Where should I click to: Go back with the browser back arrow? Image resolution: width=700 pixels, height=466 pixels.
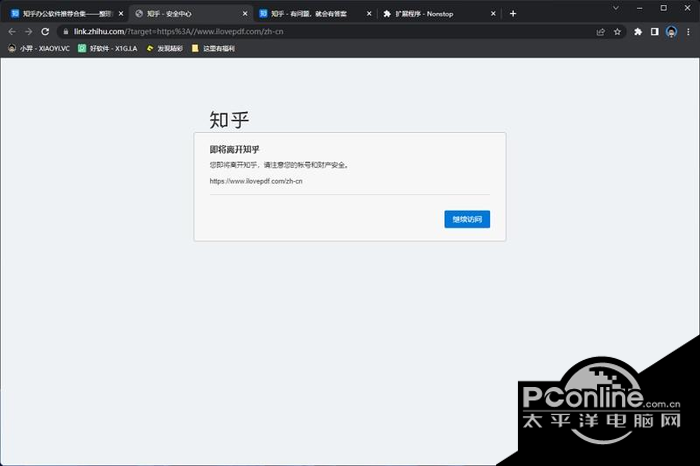[x=12, y=32]
